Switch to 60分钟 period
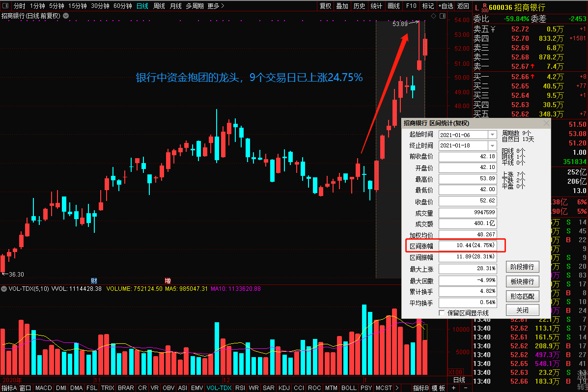The width and height of the screenshot is (588, 392). click(x=123, y=5)
